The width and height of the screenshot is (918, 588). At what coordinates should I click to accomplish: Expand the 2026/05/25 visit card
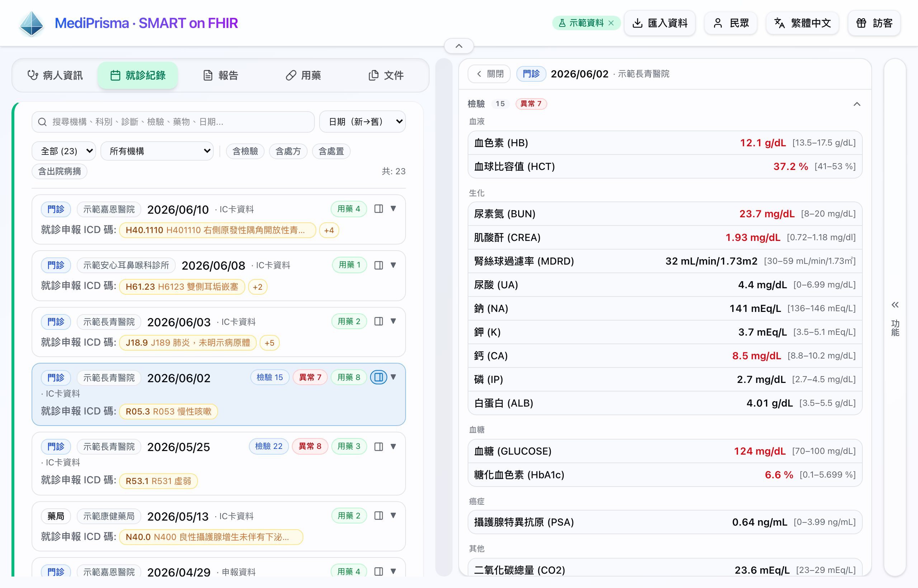pos(393,446)
